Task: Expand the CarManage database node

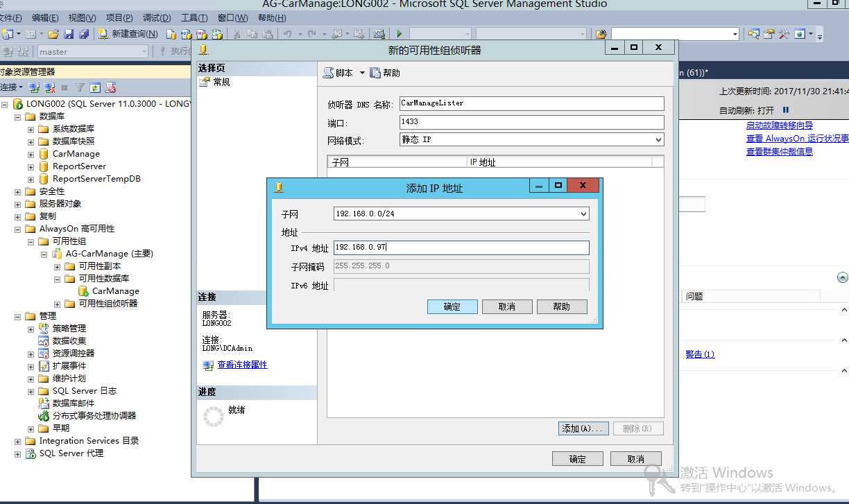Action: click(31, 154)
